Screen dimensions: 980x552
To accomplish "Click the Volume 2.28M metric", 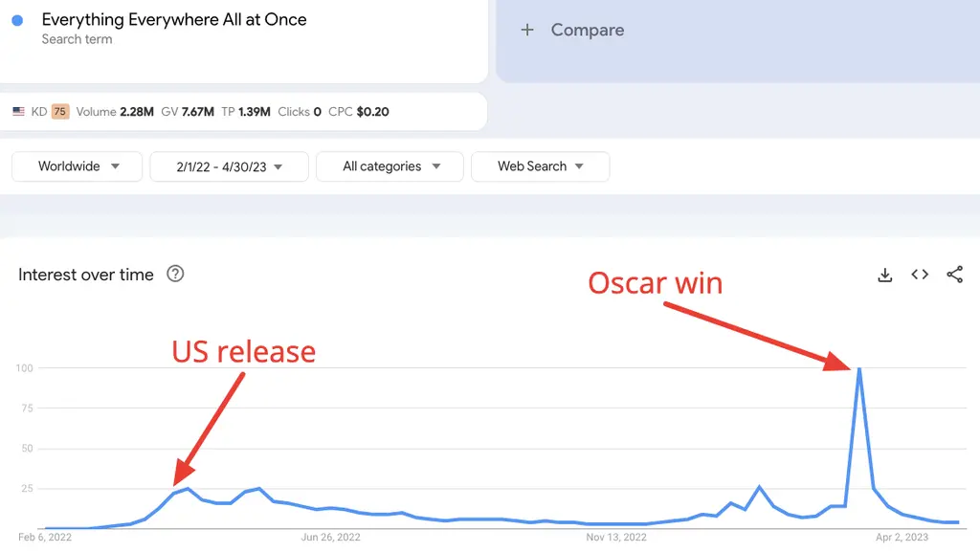I will pyautogui.click(x=115, y=112).
